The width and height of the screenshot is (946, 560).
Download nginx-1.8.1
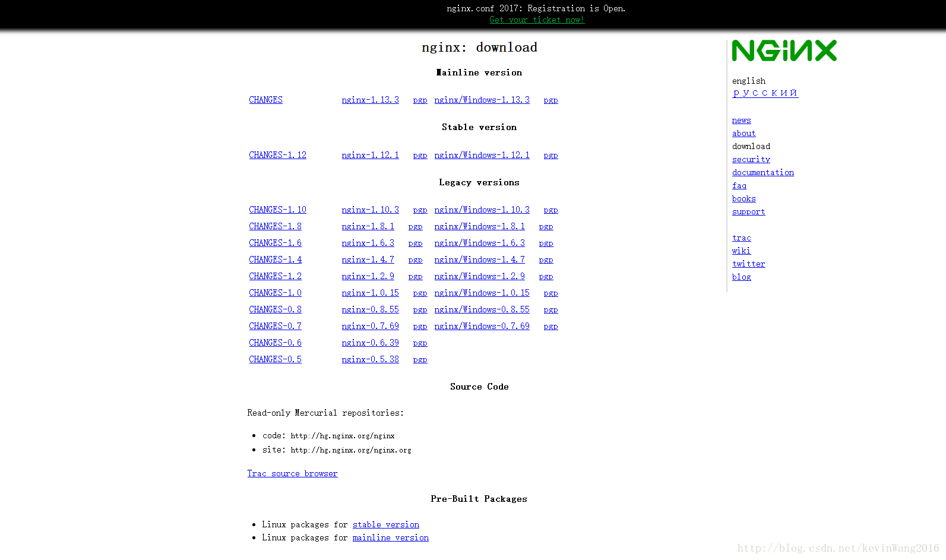click(368, 226)
